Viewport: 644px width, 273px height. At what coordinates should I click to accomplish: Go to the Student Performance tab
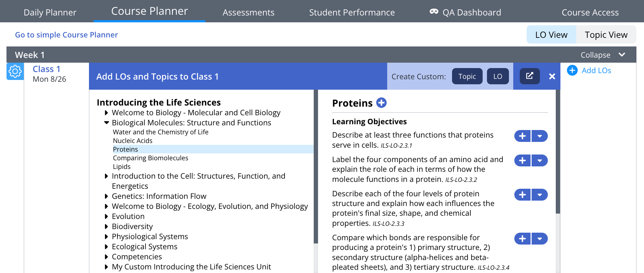pos(352,12)
